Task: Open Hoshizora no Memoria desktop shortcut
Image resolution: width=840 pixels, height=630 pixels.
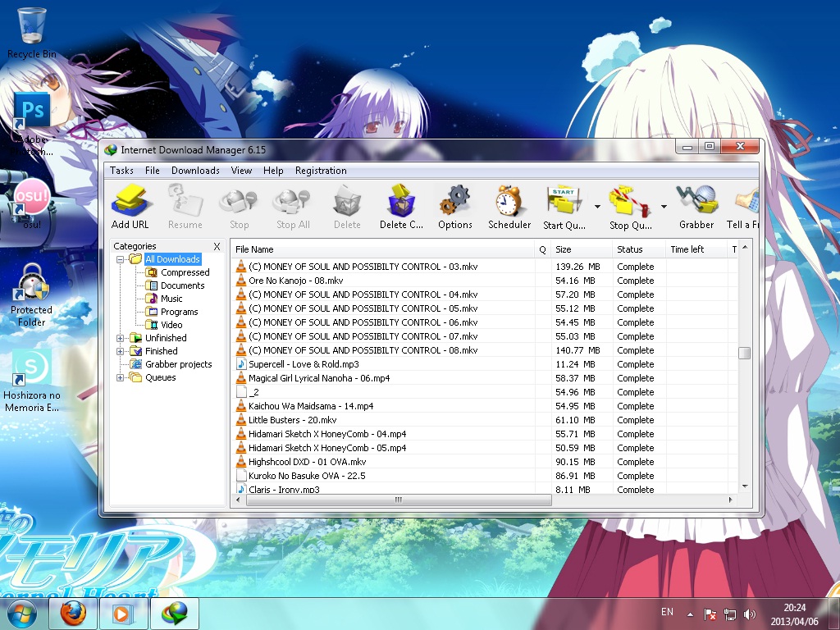Action: [x=32, y=381]
